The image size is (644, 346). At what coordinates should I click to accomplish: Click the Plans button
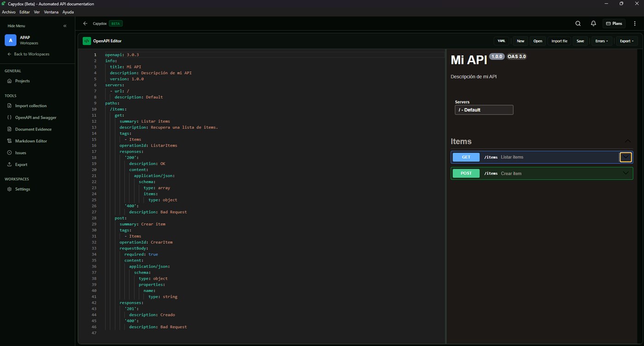coord(614,23)
